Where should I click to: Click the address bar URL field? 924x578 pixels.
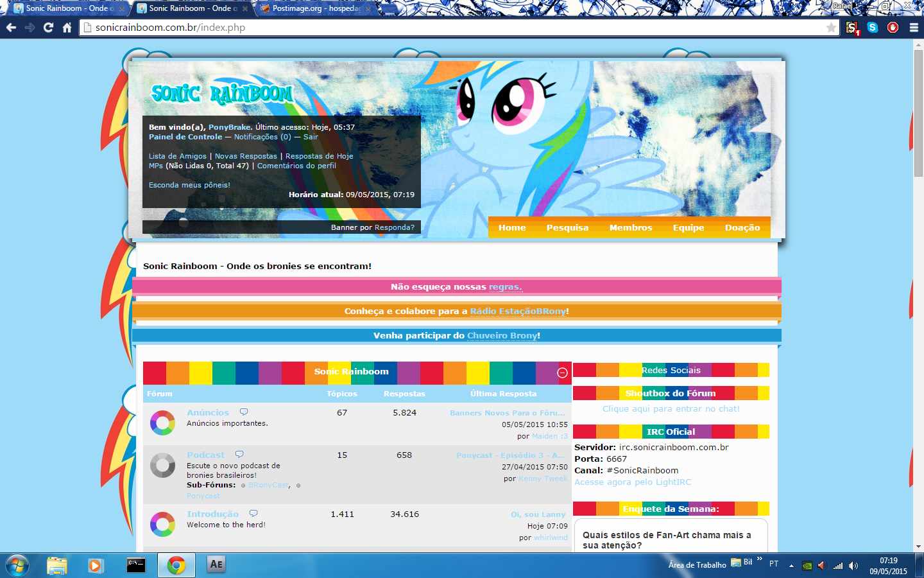coord(459,28)
